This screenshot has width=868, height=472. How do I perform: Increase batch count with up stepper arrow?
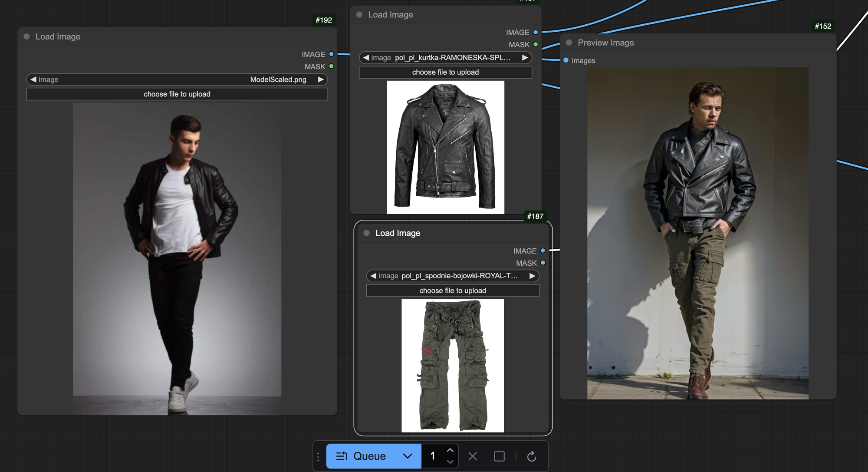(x=450, y=450)
